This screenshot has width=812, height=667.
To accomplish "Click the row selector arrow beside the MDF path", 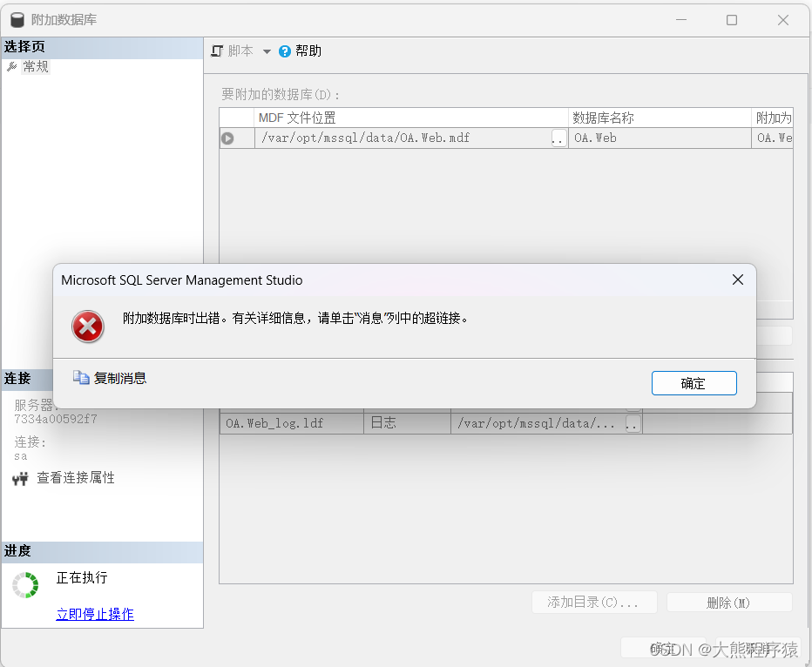I will [x=230, y=138].
